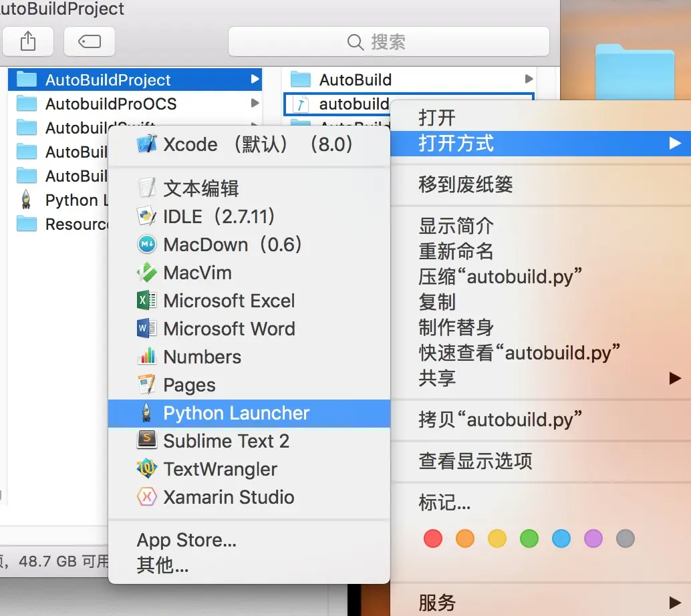Image resolution: width=691 pixels, height=616 pixels.
Task: Click the Microsoft Excel icon
Action: pyautogui.click(x=147, y=301)
